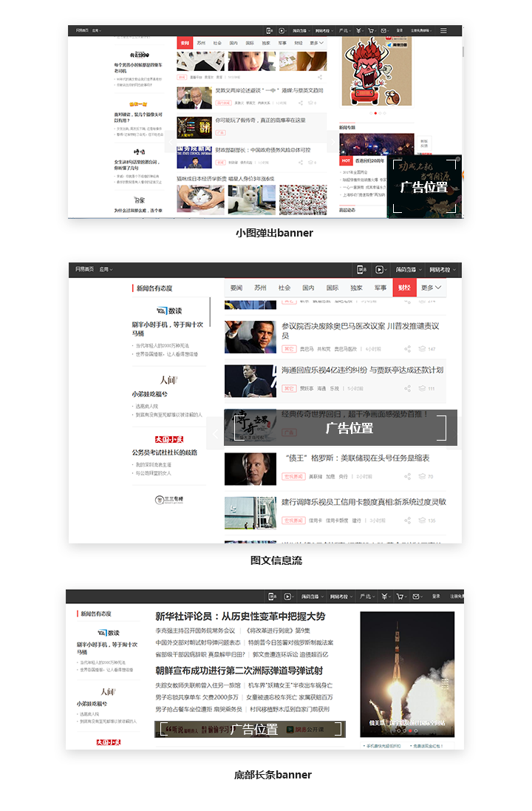Image resolution: width=532 pixels, height=811 pixels.
Task: Expand 更多 tab dropdown in 图文信息流 screenshot
Action: click(432, 288)
